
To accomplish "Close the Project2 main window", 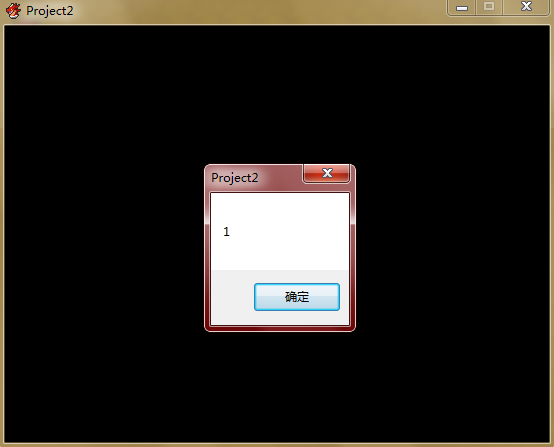I will (526, 7).
